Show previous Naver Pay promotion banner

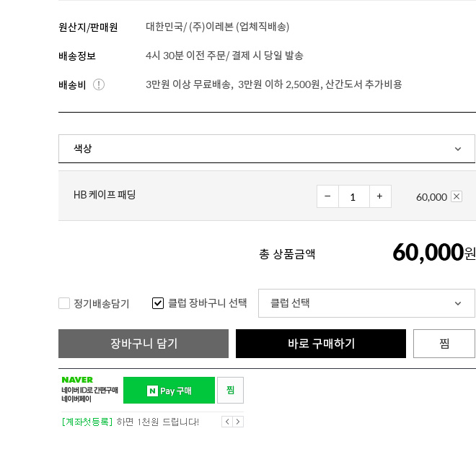coord(226,422)
